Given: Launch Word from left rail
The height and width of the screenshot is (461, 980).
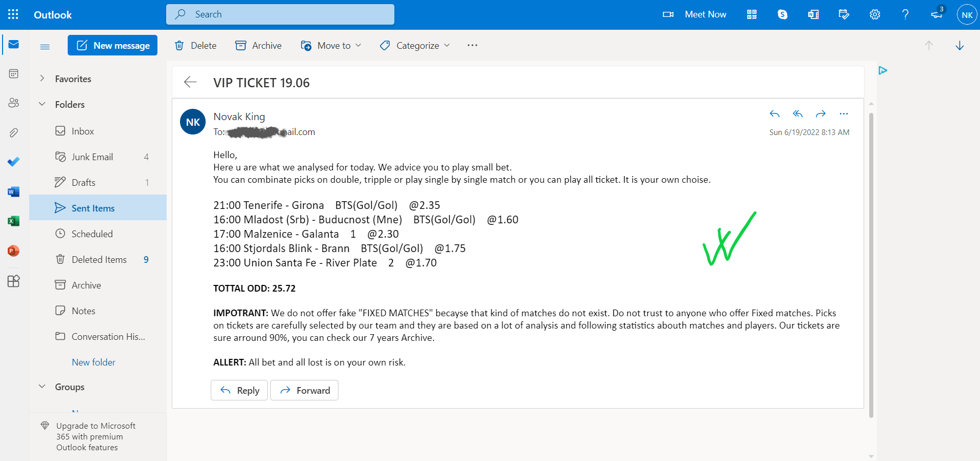Looking at the screenshot, I should coord(14,192).
